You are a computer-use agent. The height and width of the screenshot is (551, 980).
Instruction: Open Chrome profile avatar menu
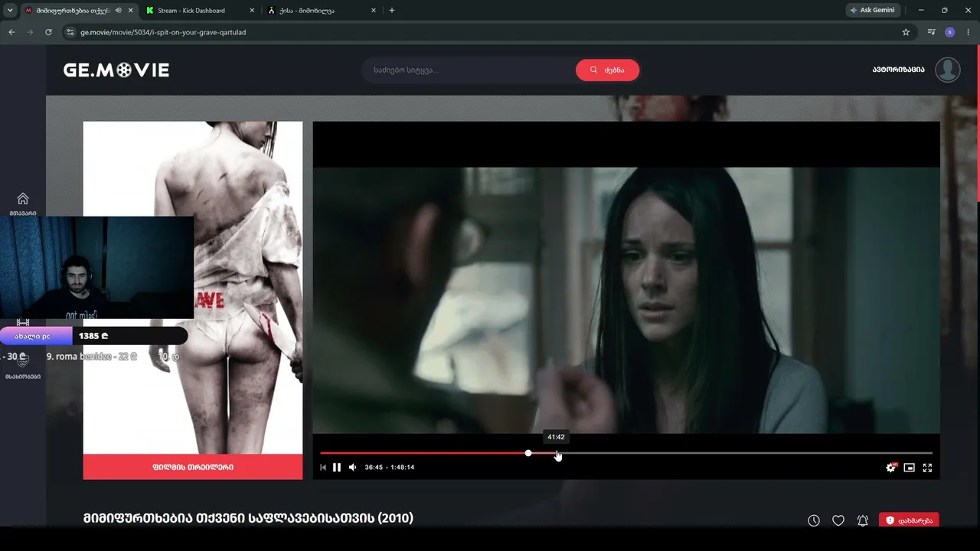pos(950,32)
